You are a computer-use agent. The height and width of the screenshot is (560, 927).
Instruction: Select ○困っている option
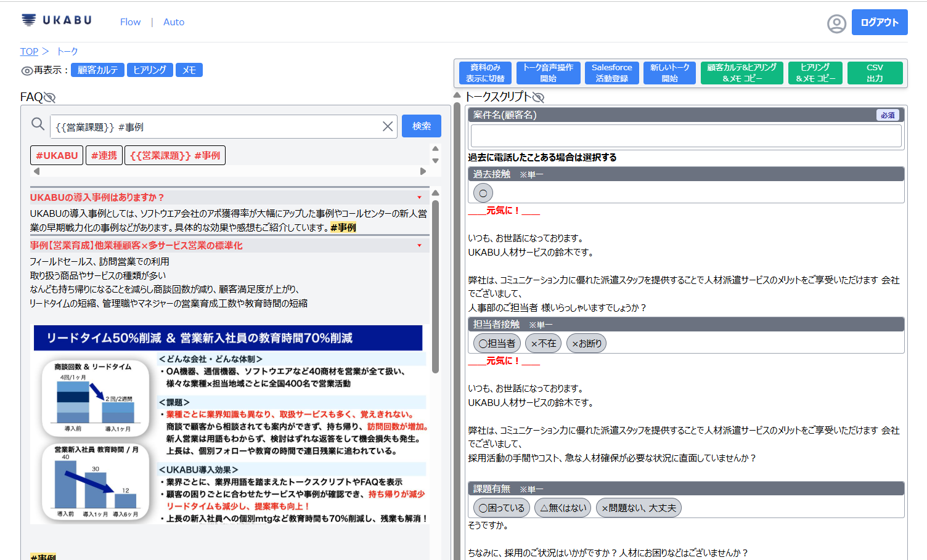click(501, 508)
